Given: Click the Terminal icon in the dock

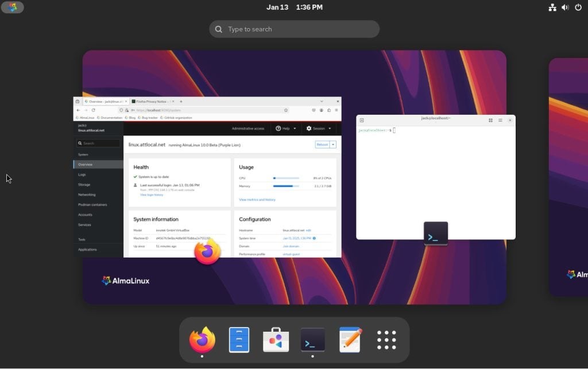Looking at the screenshot, I should click(313, 340).
